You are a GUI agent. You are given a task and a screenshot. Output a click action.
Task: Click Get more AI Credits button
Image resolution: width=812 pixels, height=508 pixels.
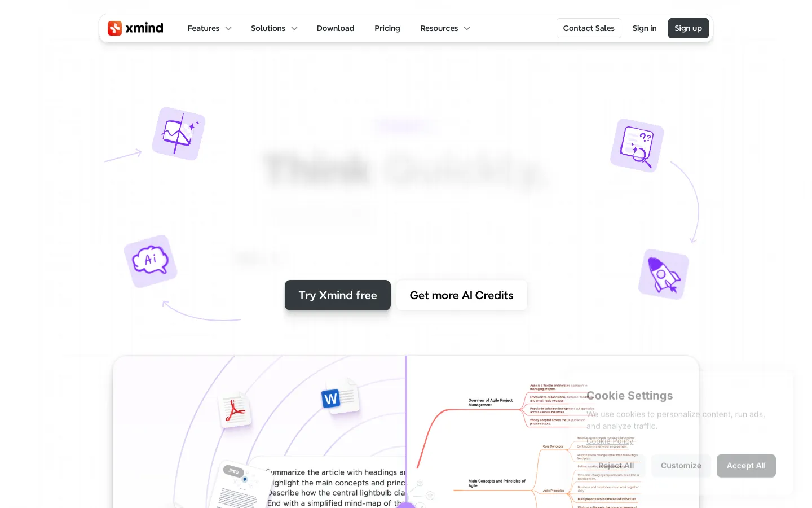pyautogui.click(x=462, y=295)
